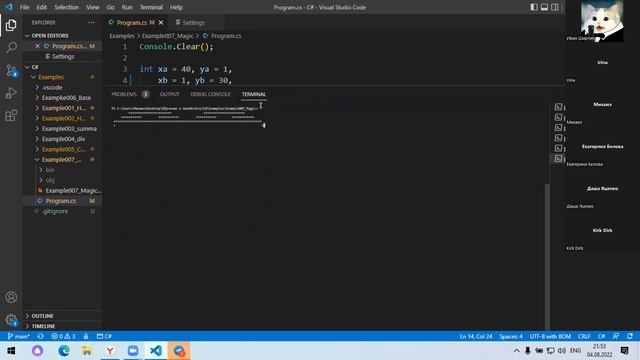Click the C# project folder status item
The height and width of the screenshot is (360, 640).
coord(104,336)
